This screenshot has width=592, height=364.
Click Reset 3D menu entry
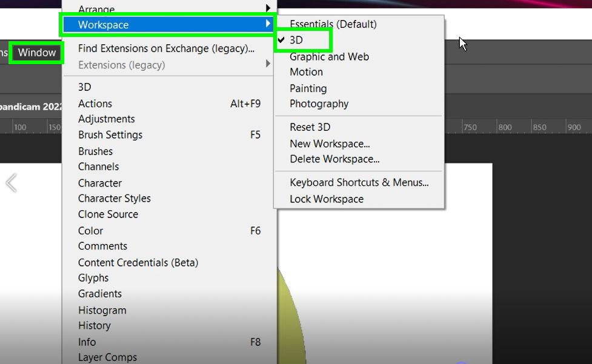310,127
